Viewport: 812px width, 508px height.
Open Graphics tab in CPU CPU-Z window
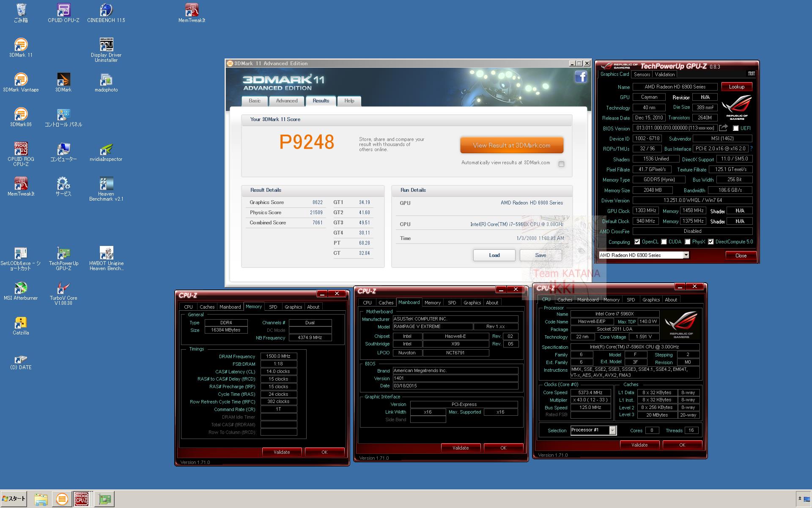point(651,300)
